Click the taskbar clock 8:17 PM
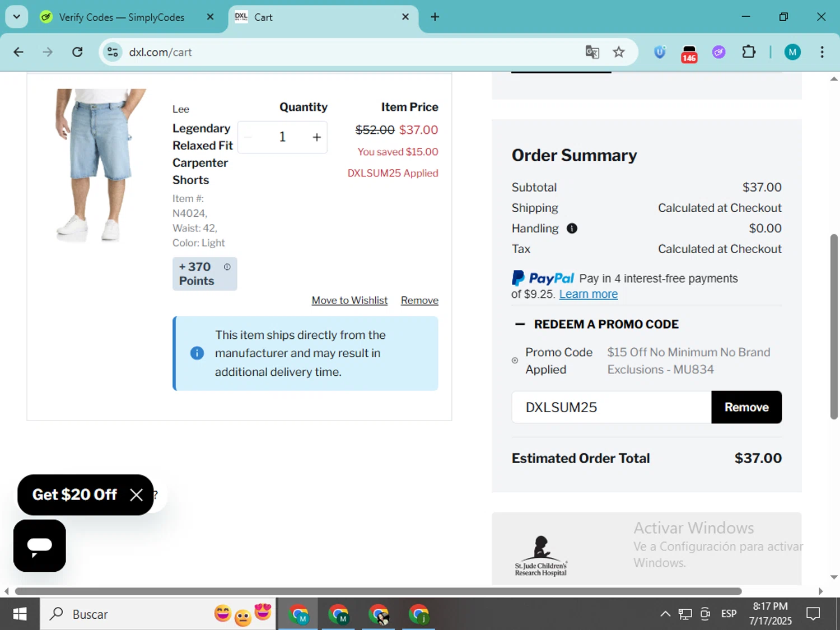Screen dimensions: 840x630 pos(771,614)
